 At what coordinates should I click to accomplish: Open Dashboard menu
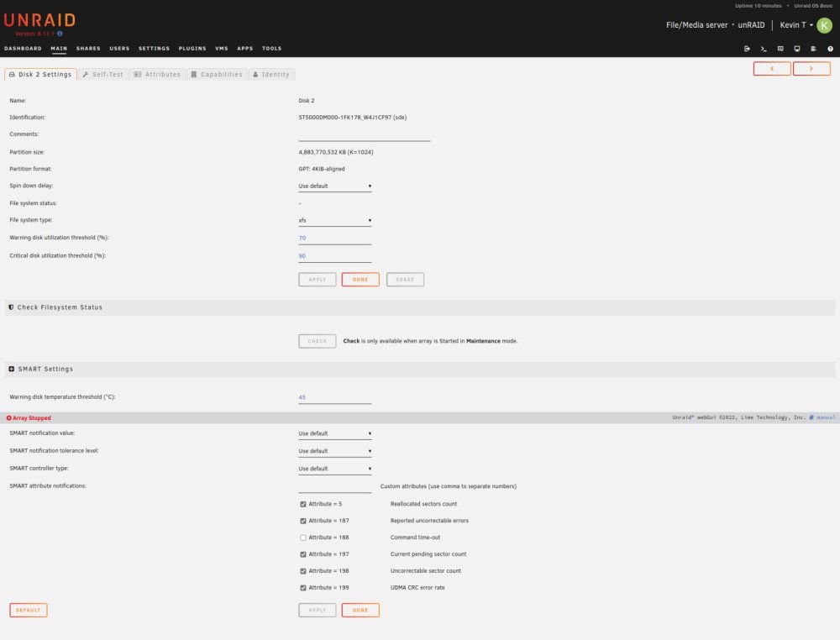coord(23,49)
